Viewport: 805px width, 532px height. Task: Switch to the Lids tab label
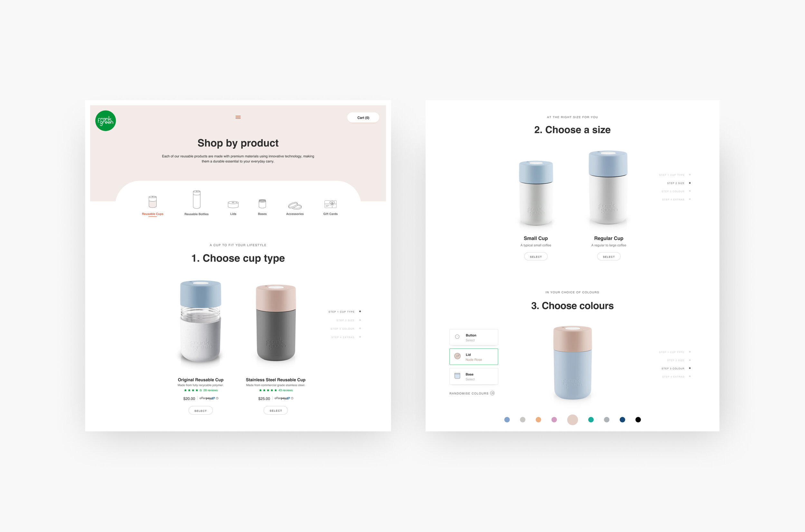coord(233,214)
